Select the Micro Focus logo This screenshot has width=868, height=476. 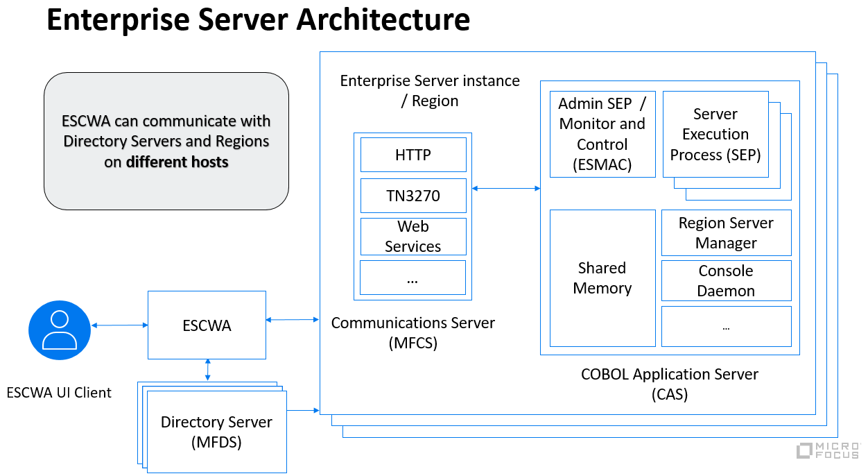pyautogui.click(x=829, y=451)
